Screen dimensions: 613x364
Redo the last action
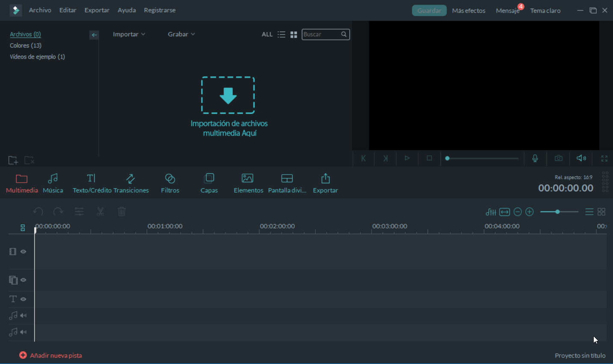pos(58,212)
